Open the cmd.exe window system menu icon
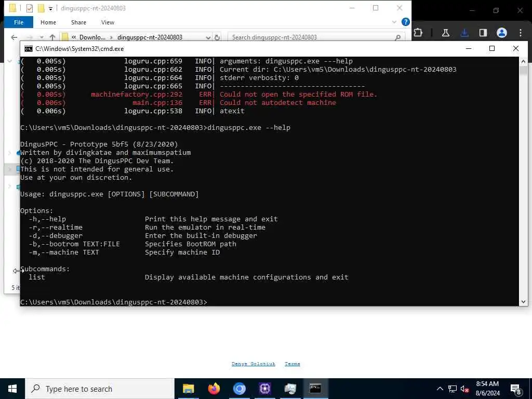The width and height of the screenshot is (532, 399). pos(29,49)
